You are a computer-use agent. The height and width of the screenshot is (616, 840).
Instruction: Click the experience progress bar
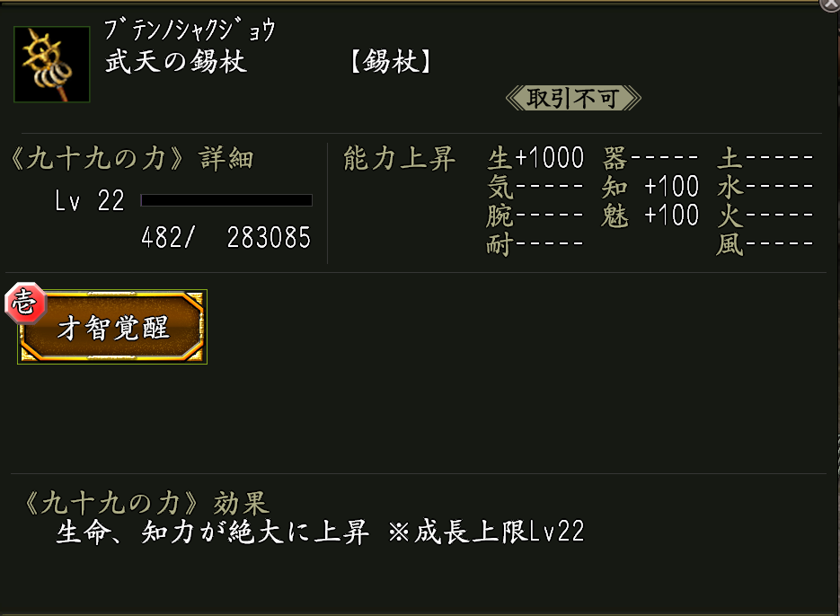tap(226, 200)
